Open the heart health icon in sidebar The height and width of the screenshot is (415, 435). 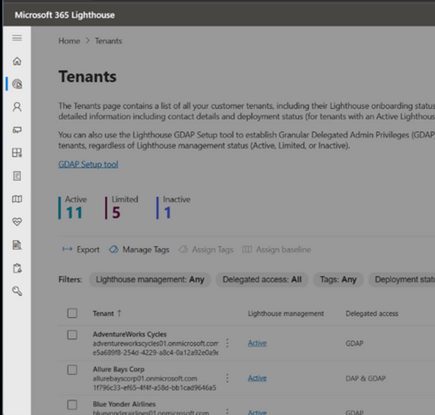pyautogui.click(x=17, y=222)
